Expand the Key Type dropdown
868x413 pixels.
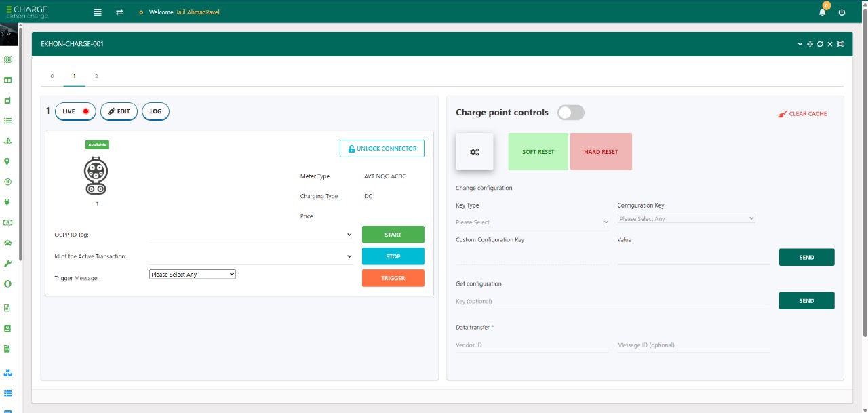532,222
